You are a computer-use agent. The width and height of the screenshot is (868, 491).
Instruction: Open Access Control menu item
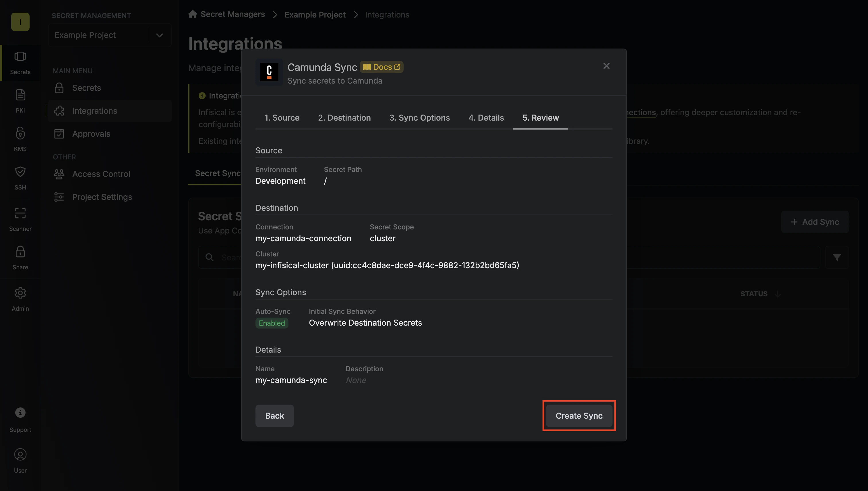[x=110, y=174]
